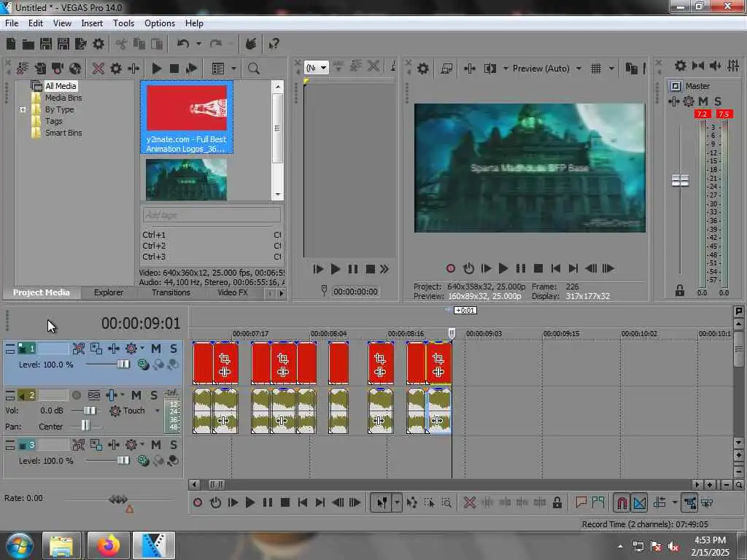Click the What's This help icon
Image resolution: width=747 pixels, height=560 pixels.
click(274, 44)
